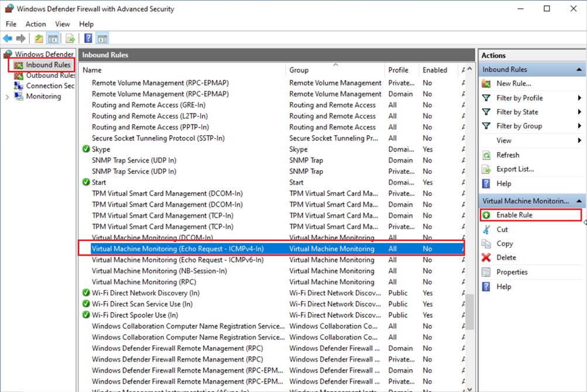Open the Action menu
587x392 pixels.
pos(36,24)
